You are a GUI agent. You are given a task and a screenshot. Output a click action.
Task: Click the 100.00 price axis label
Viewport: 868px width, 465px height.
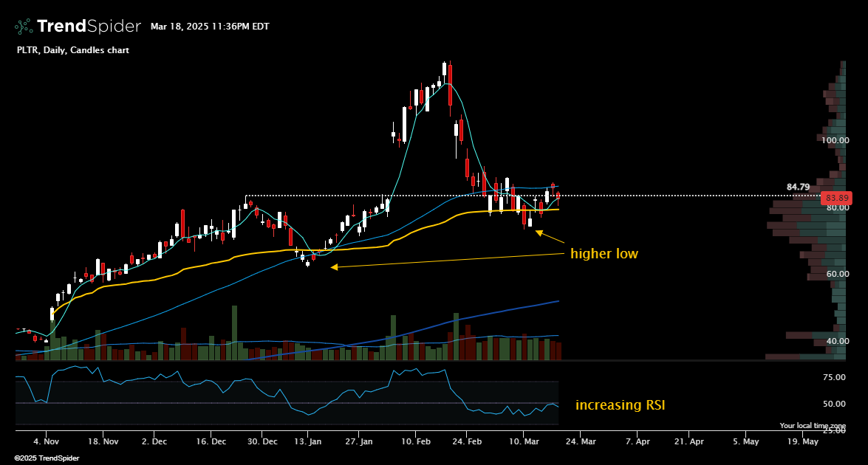click(x=835, y=140)
